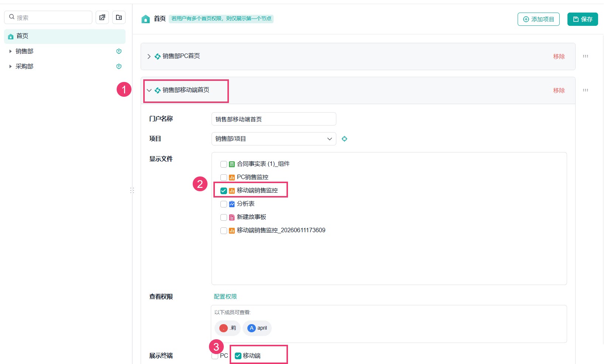
Task: Click the 移动端销售监控_20260611173609 file name
Action: pos(281,230)
